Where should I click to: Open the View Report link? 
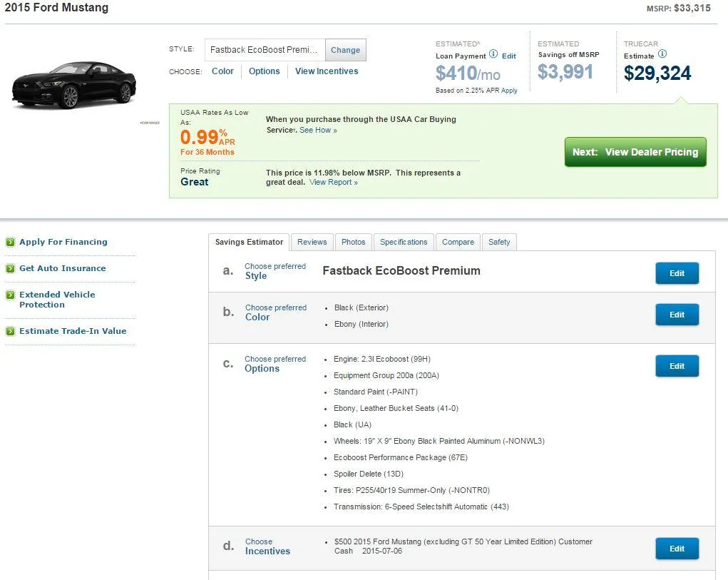334,182
